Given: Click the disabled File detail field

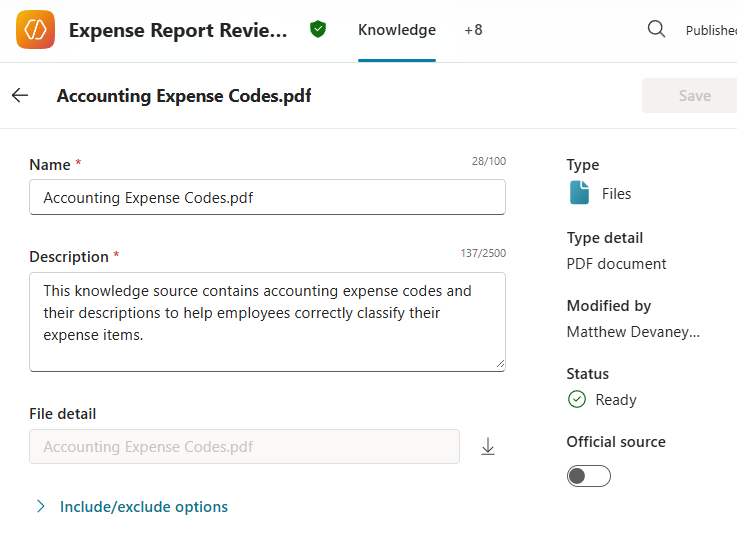Looking at the screenshot, I should (244, 447).
